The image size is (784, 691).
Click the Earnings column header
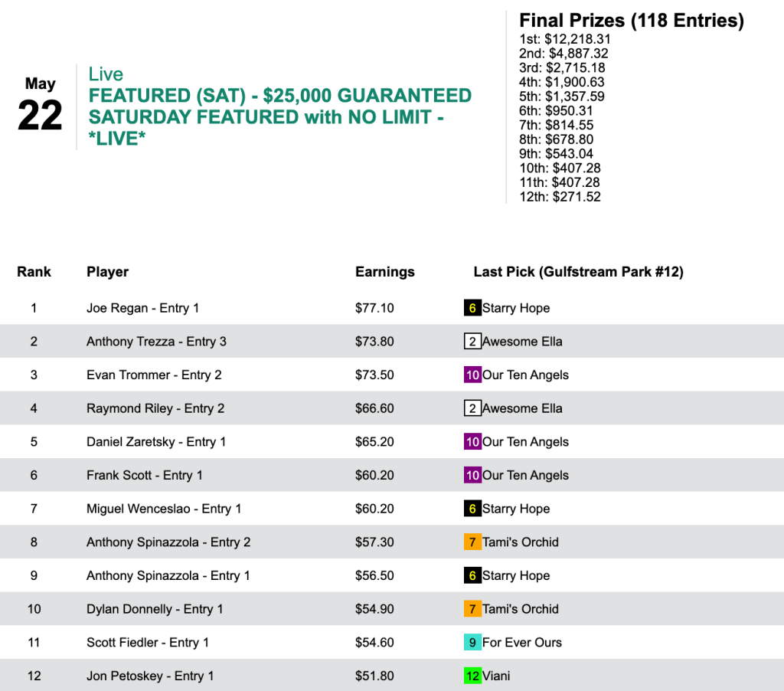pyautogui.click(x=384, y=271)
